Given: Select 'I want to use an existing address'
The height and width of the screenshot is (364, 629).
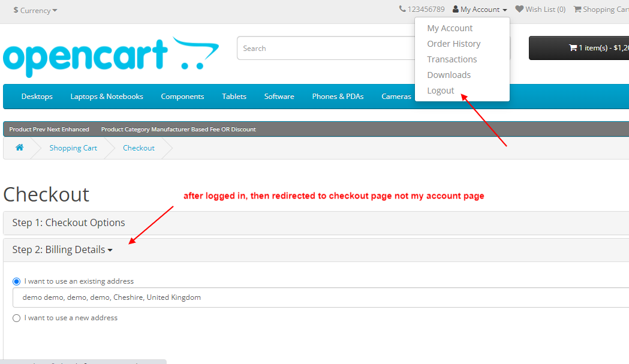Looking at the screenshot, I should click(x=16, y=281).
